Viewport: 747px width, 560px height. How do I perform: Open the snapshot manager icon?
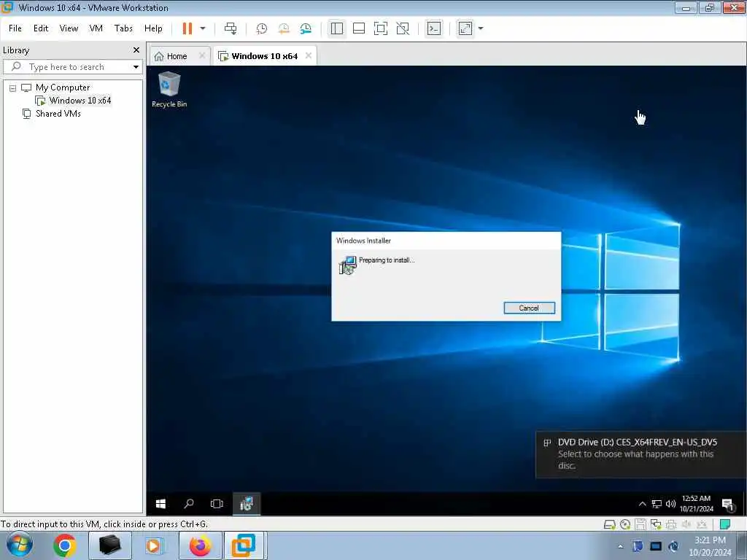(x=306, y=28)
